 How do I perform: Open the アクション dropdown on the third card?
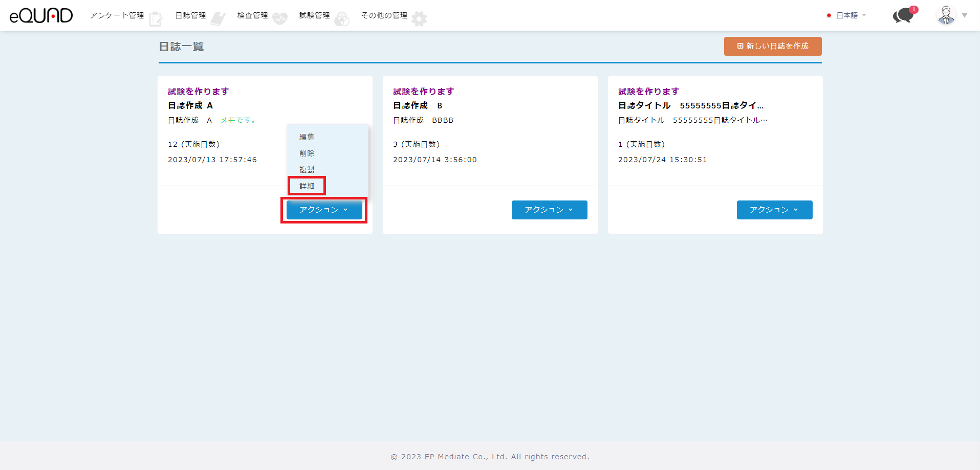pos(774,210)
